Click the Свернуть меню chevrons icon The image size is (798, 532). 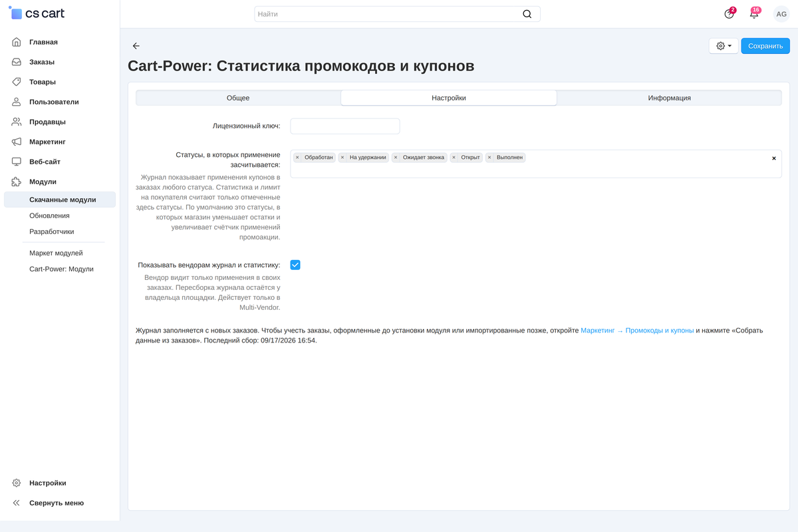(17, 503)
